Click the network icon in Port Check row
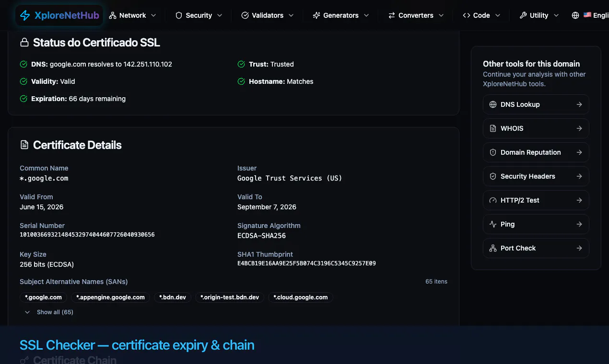 click(493, 248)
